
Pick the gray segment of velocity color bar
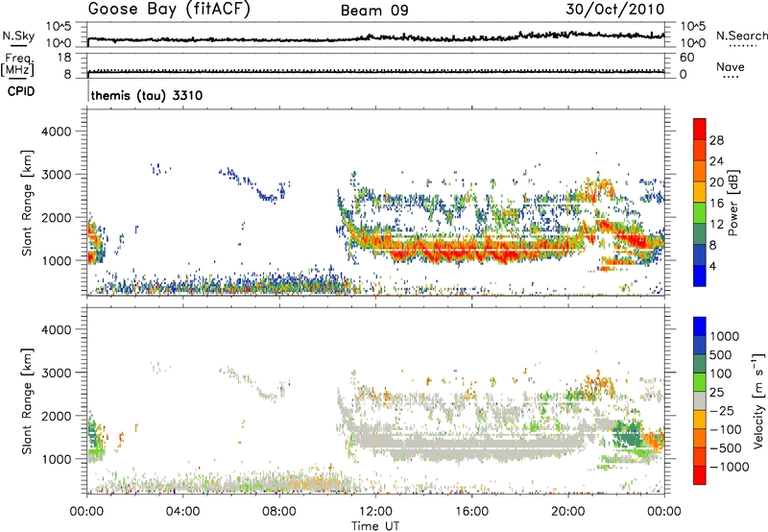coord(700,400)
